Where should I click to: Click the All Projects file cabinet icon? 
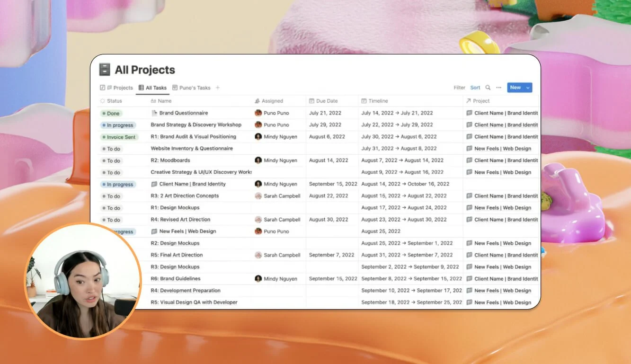tap(105, 70)
